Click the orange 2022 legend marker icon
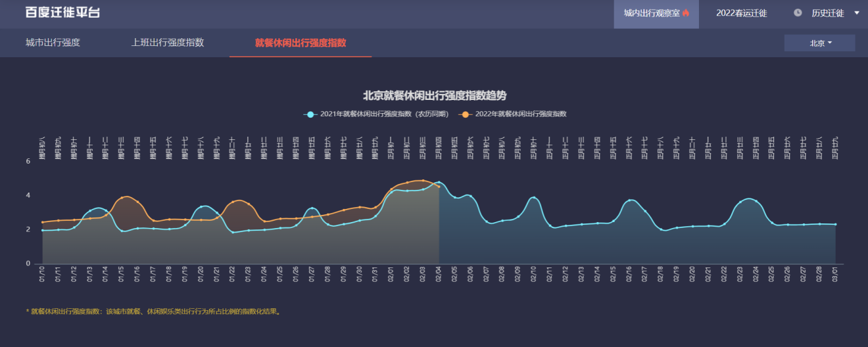The height and width of the screenshot is (347, 868). click(466, 114)
